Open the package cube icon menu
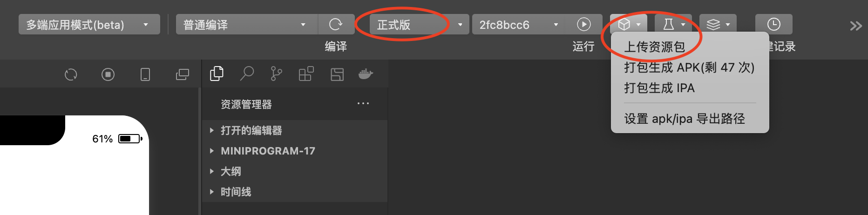 point(629,24)
